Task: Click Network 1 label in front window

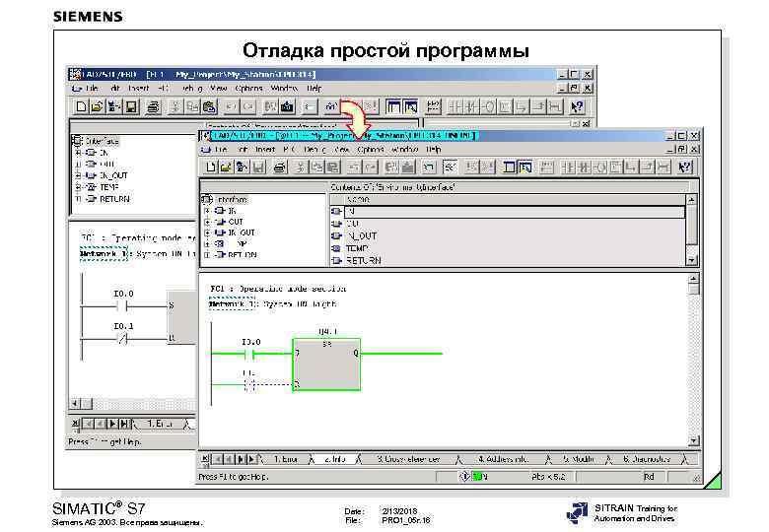Action: (232, 304)
